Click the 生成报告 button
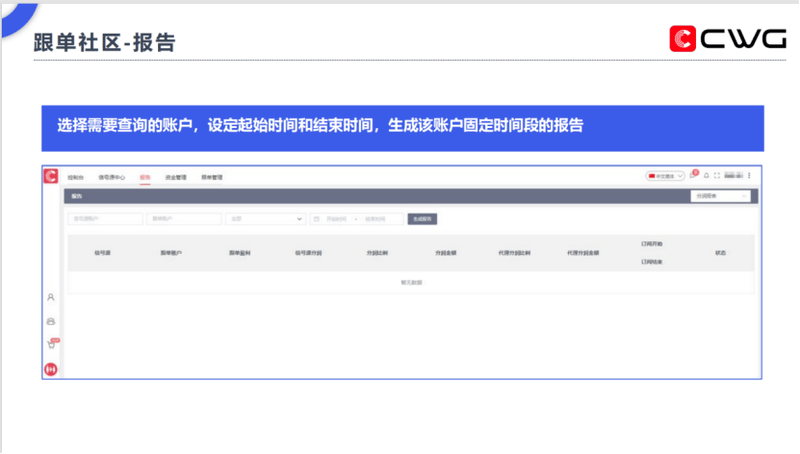 pos(422,219)
